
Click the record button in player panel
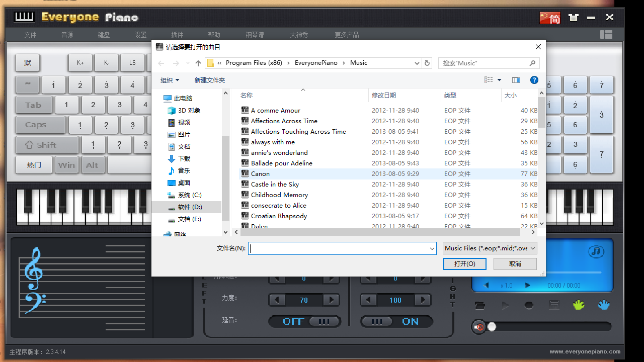(529, 305)
